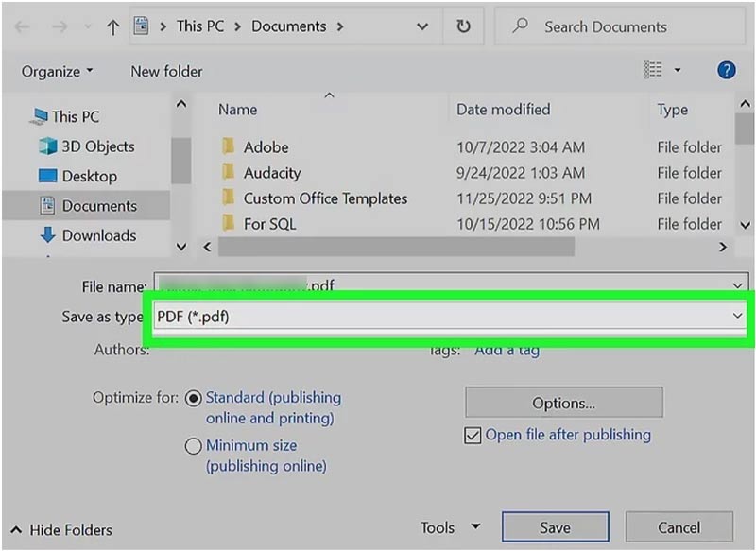Choose Minimum size radio button
This screenshot has width=756, height=551.
point(194,445)
